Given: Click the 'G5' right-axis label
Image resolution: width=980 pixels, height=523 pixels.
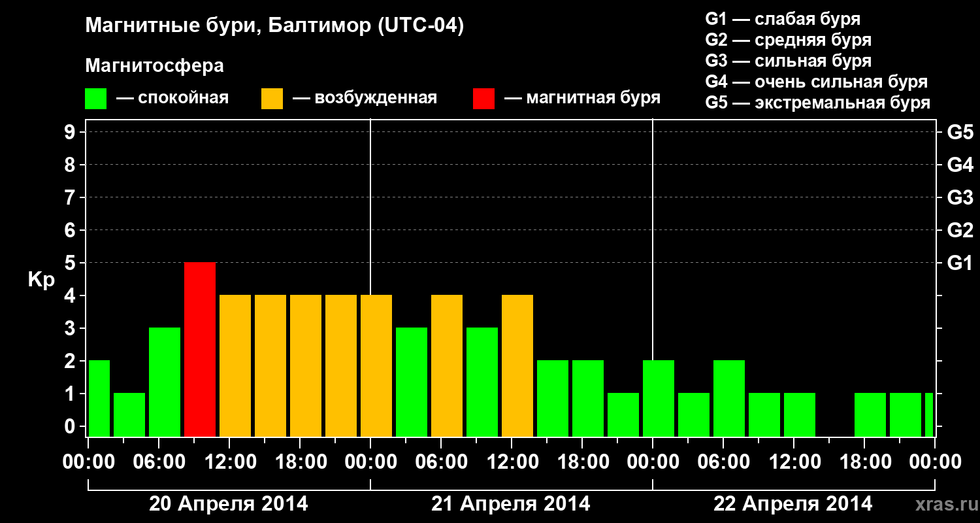Looking at the screenshot, I should click(960, 132).
